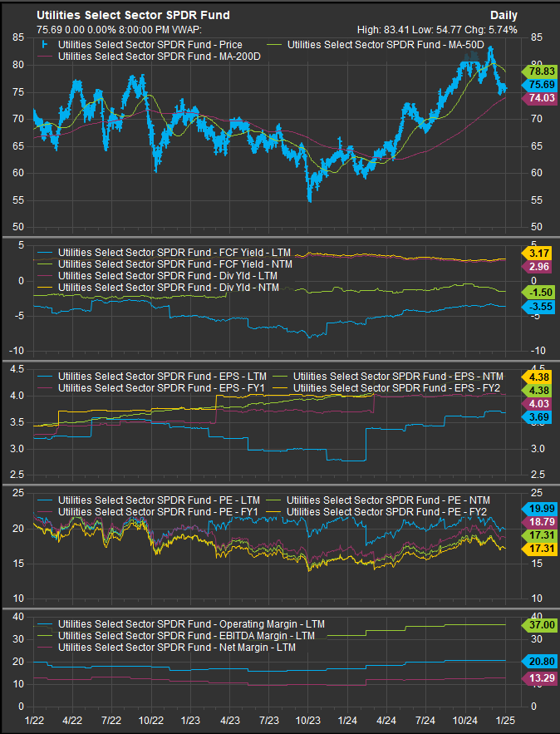Click the 1/22 date axis label
The image size is (560, 734).
click(x=34, y=721)
